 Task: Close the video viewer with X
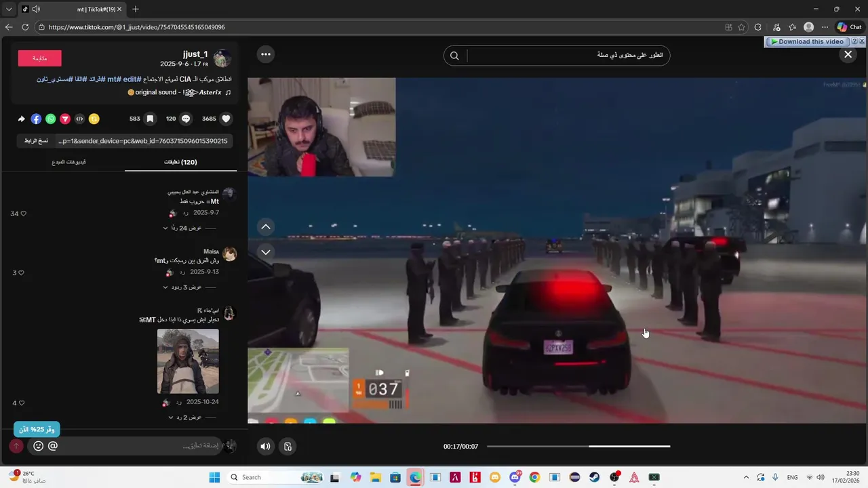(x=848, y=54)
